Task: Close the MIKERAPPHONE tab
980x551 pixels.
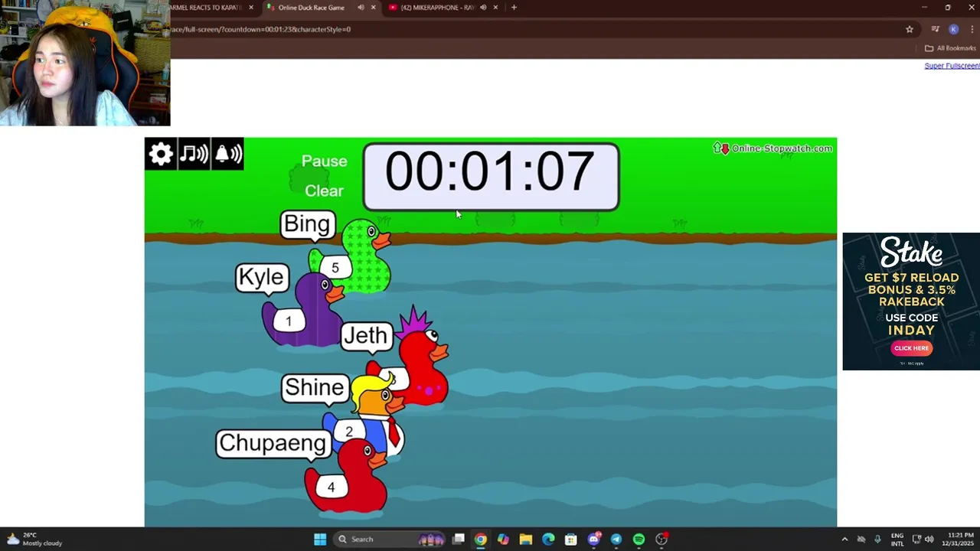Action: [x=495, y=8]
